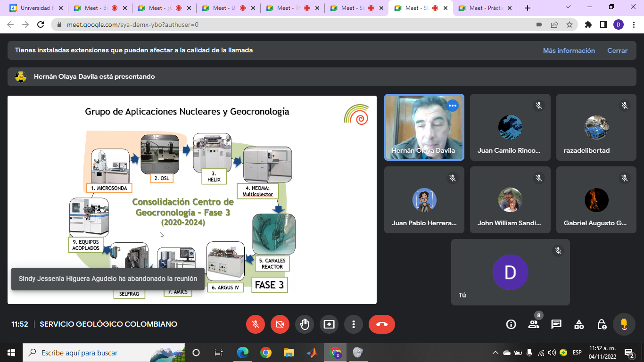
Task: Toggle the camera off button
Action: [x=280, y=324]
